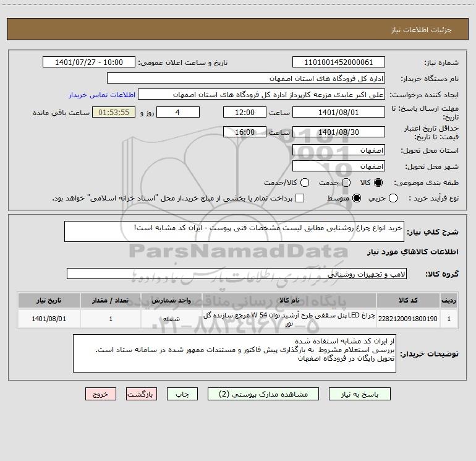476x461 pixels.
Task: Select the کالا radio button
Action: pos(378,183)
